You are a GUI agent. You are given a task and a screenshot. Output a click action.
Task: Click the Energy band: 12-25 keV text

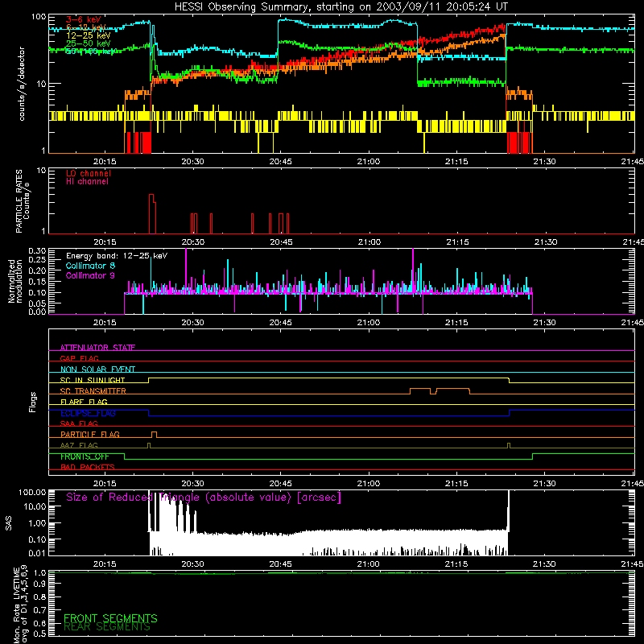click(x=117, y=256)
